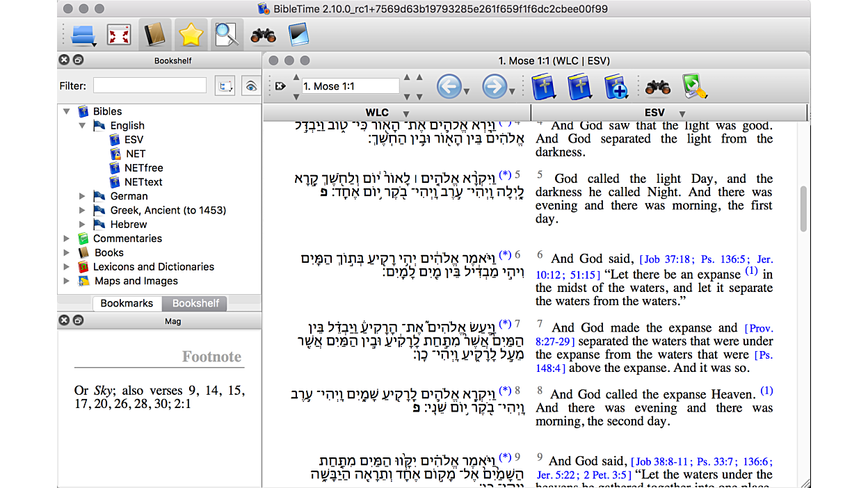
Task: Open the ESV column module dropdown
Action: pos(682,113)
